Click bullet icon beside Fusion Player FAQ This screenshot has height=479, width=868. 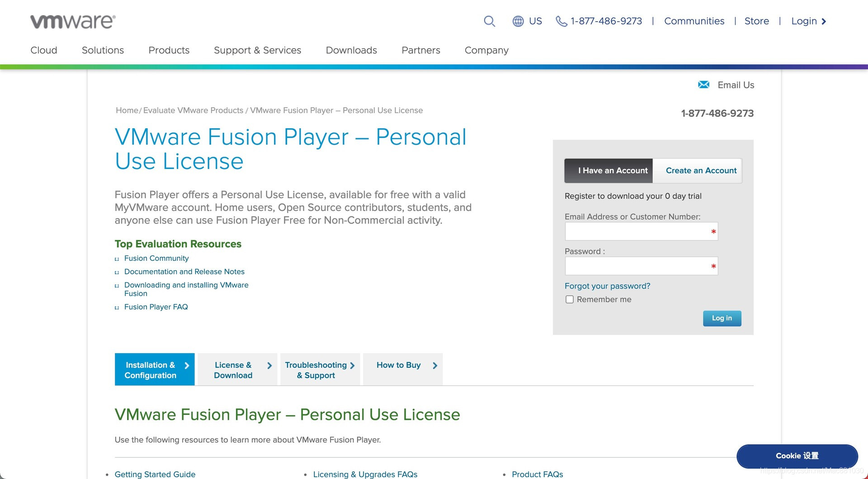click(117, 308)
